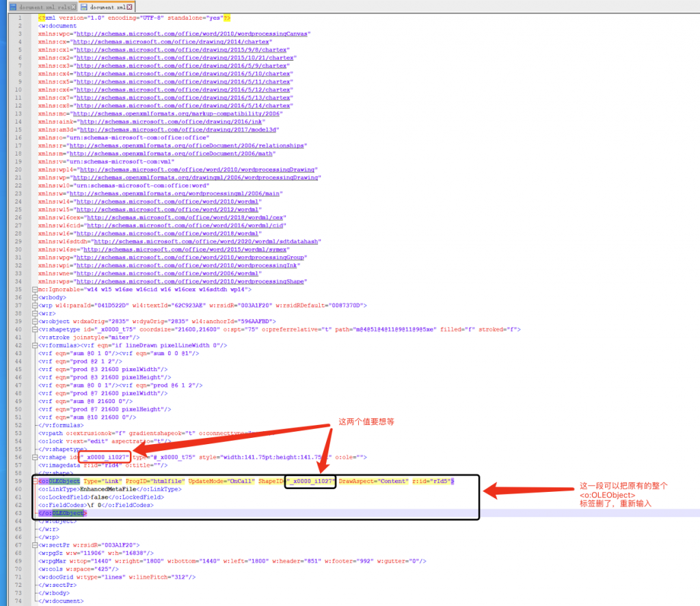The height and width of the screenshot is (606, 700).
Task: Click the save-state disk icon on document.xml tab
Action: pyautogui.click(x=85, y=6)
